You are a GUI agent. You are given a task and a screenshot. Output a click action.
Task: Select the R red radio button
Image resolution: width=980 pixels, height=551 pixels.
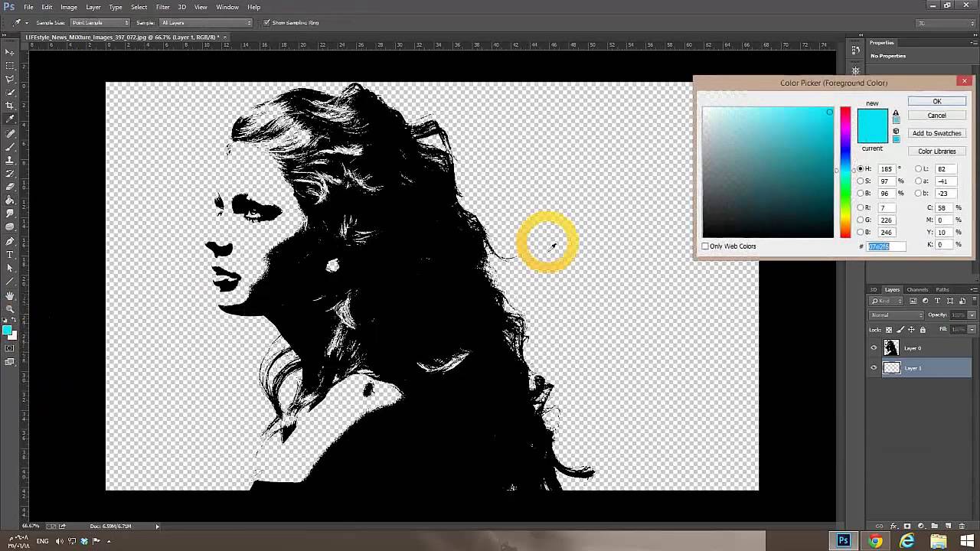tap(861, 207)
